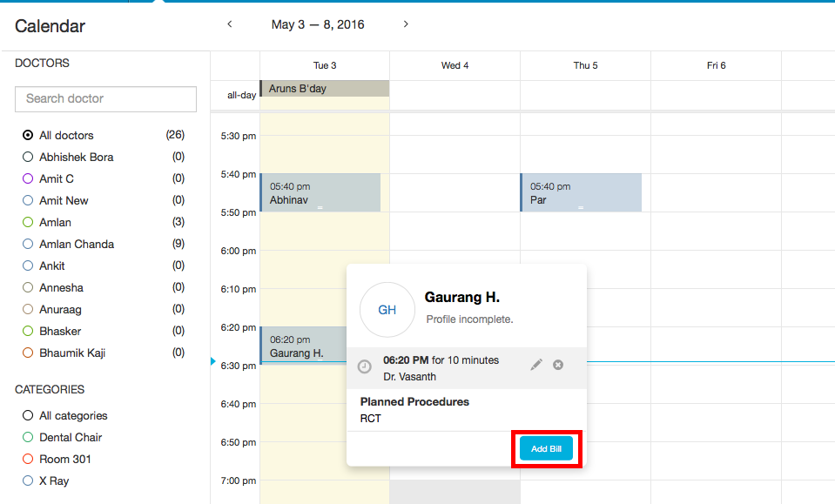This screenshot has height=504, width=835.
Task: Click the clock icon beside the appointment time
Action: coord(364,366)
